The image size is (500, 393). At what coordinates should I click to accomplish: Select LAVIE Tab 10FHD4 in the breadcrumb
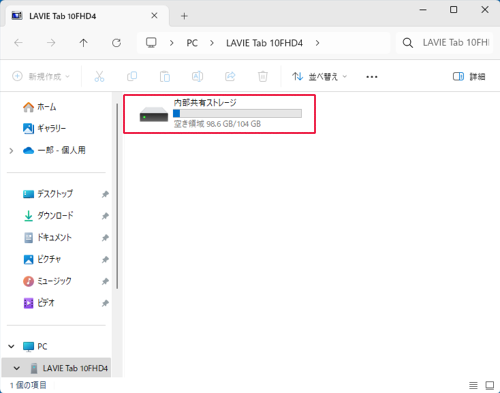(264, 43)
